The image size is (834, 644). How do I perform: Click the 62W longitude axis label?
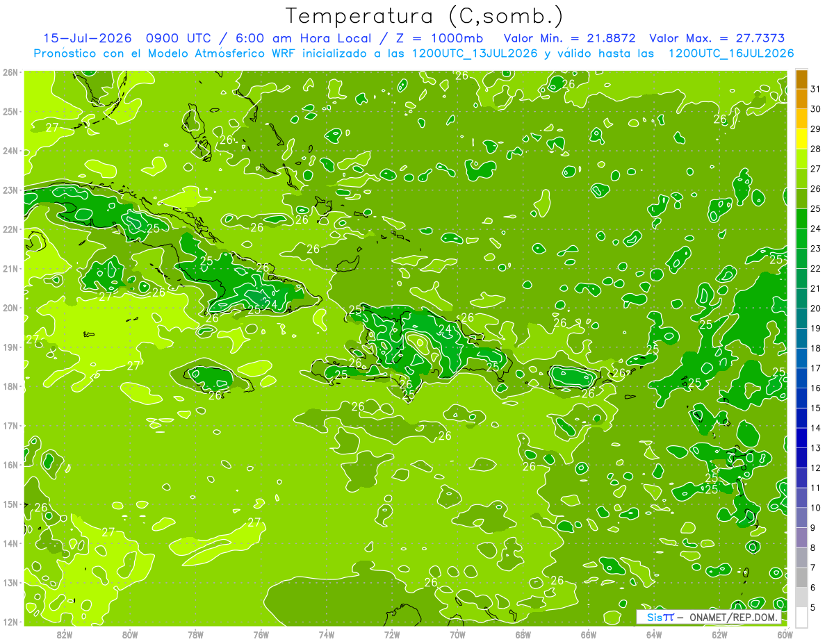719,634
